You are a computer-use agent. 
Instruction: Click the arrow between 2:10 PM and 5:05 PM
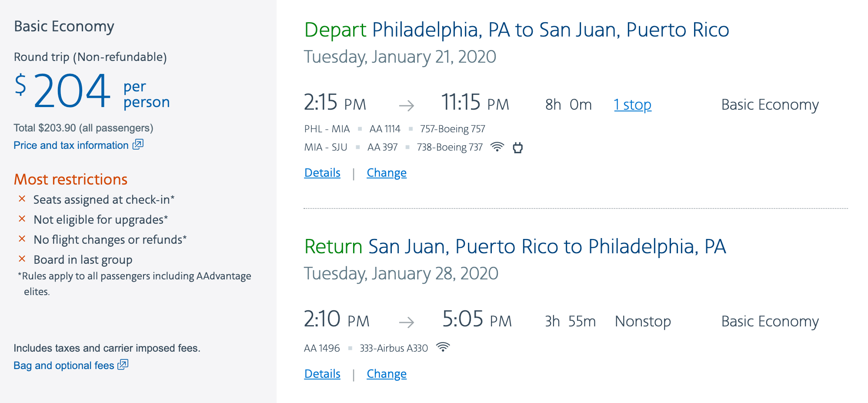click(407, 322)
